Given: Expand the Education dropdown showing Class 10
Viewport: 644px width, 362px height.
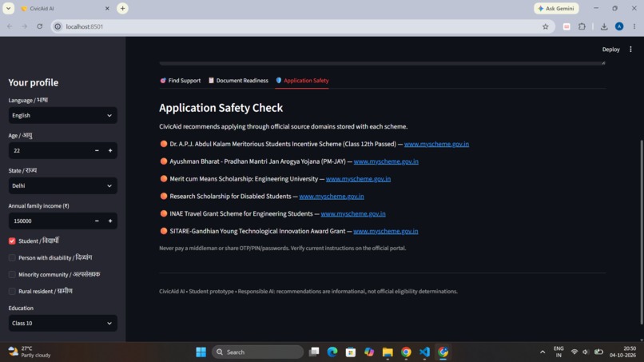Looking at the screenshot, I should [x=63, y=324].
